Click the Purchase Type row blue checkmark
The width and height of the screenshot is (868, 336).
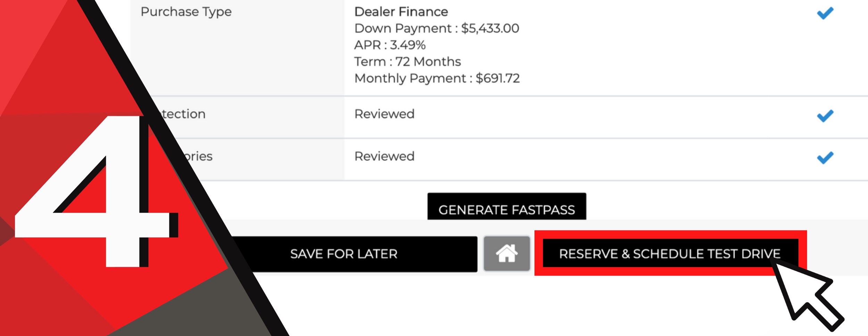[x=825, y=13]
